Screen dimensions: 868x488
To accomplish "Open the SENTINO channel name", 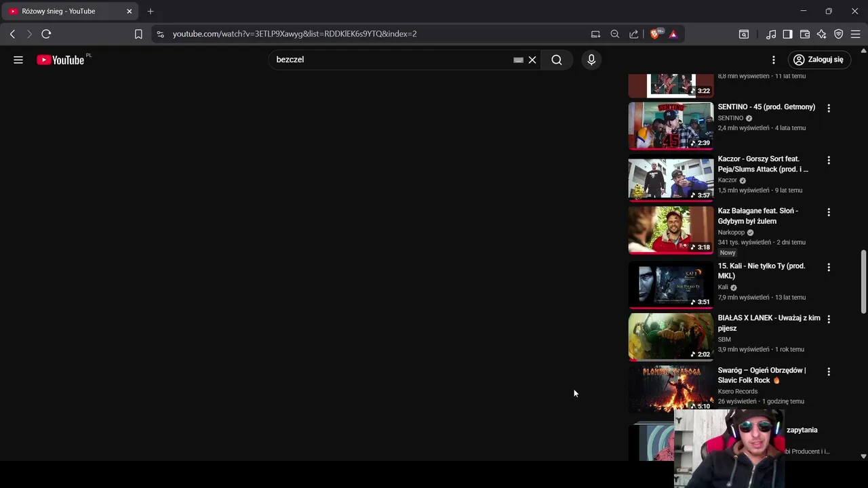I will click(x=730, y=118).
